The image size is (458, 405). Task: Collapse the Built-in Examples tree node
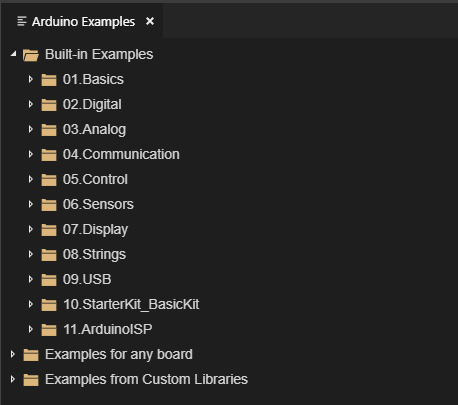[13, 53]
